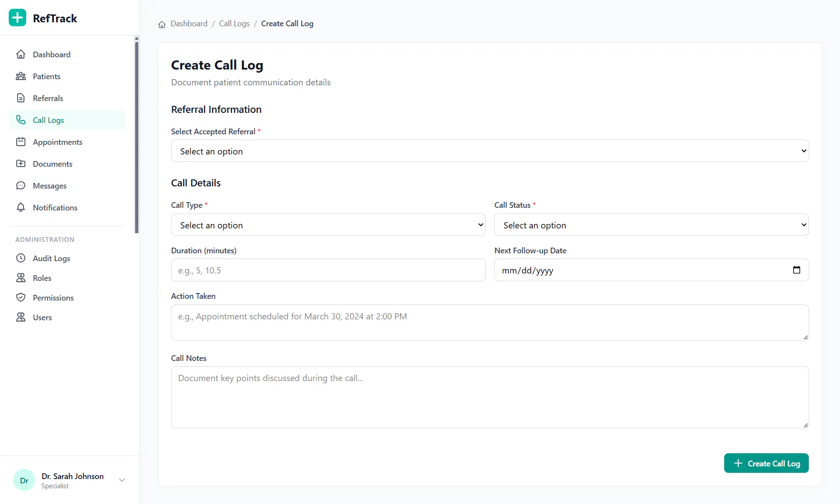Open the Call Status dropdown
The width and height of the screenshot is (840, 504).
651,225
